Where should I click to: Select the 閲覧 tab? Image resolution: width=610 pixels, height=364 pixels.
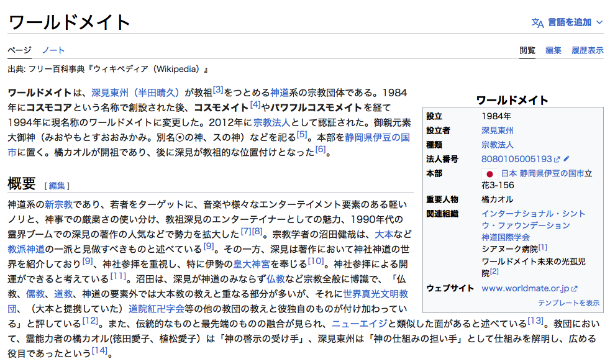coord(527,50)
